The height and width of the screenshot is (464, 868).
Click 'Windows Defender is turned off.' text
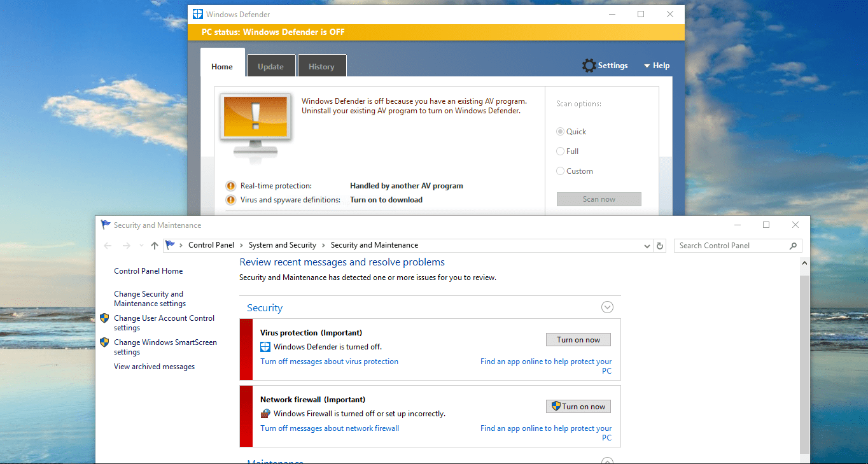(x=328, y=347)
